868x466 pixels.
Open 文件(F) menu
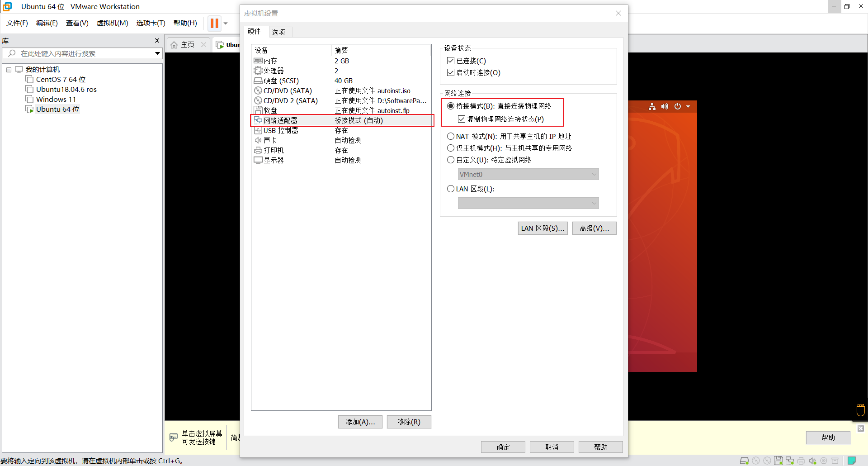[x=17, y=23]
